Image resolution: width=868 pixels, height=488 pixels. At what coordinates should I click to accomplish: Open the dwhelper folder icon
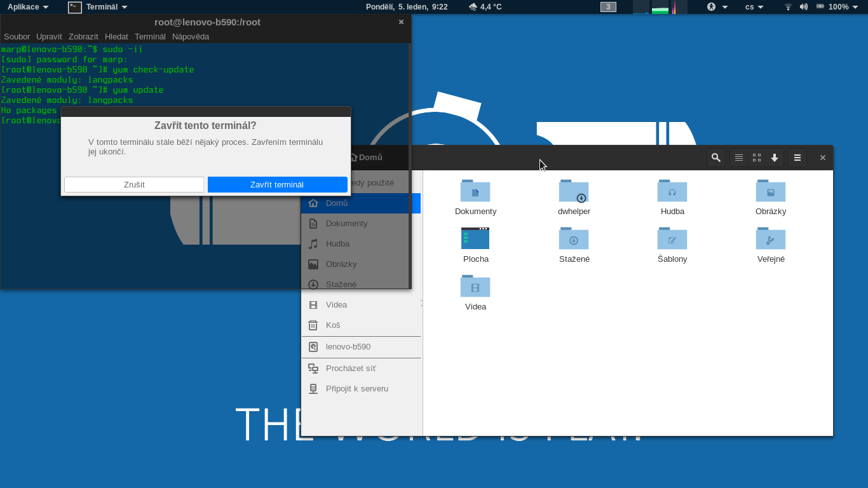(x=574, y=191)
